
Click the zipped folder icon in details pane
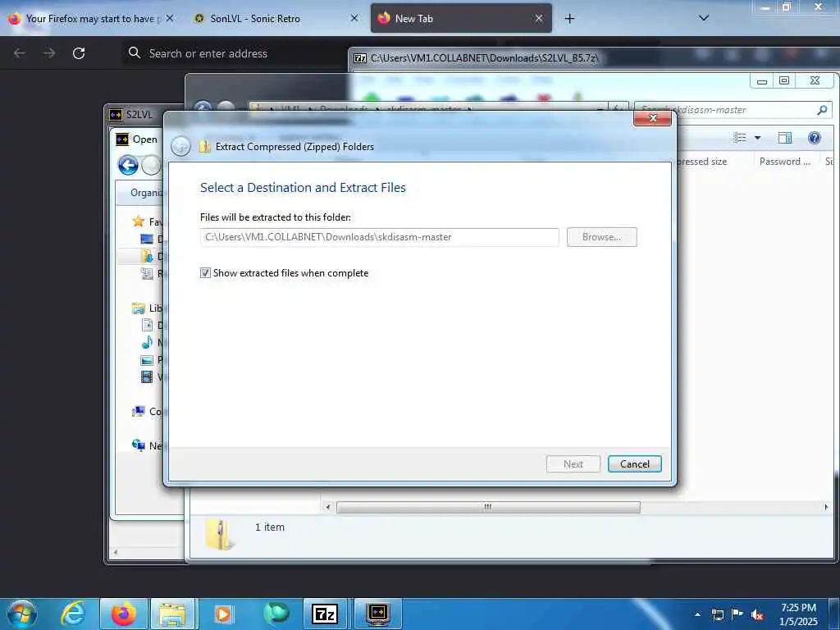(220, 534)
